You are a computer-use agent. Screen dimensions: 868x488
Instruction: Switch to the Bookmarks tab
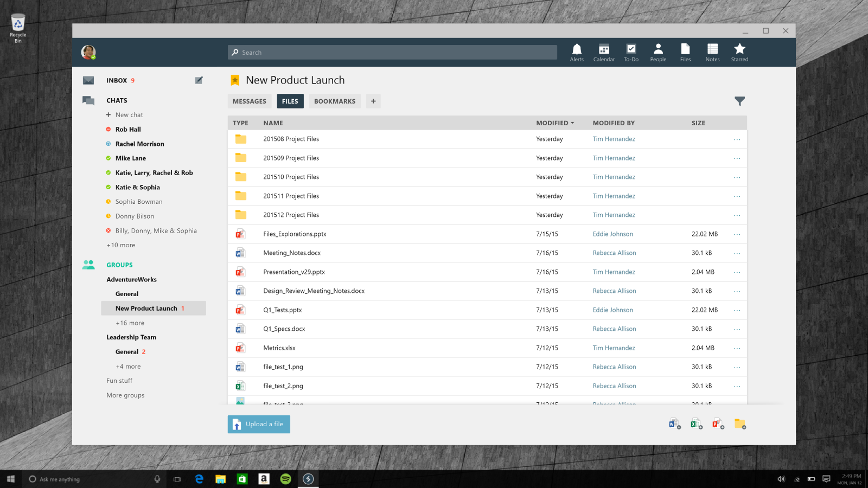tap(335, 101)
